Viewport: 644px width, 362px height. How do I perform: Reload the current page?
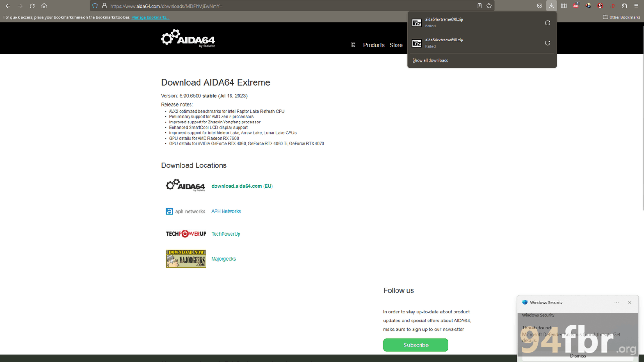pyautogui.click(x=32, y=6)
